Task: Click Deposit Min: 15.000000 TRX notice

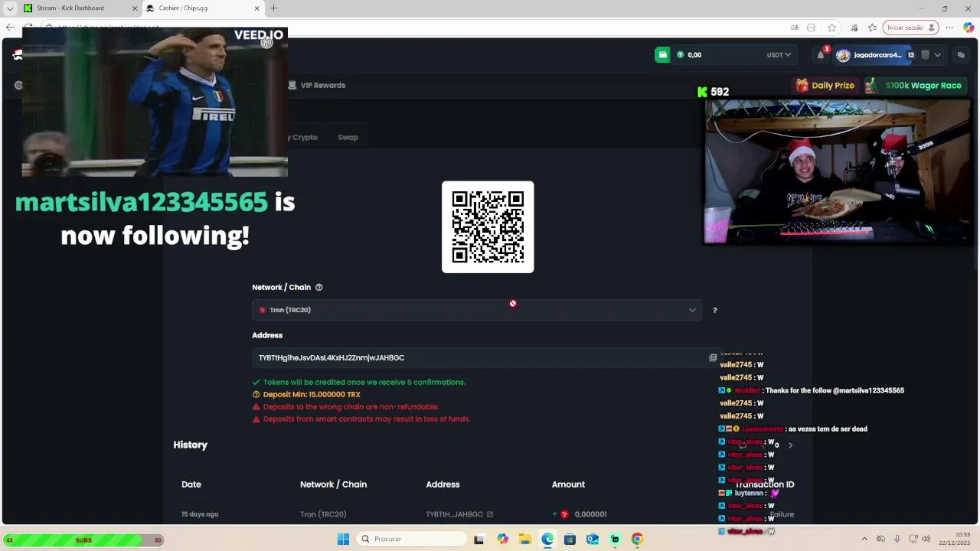Action: 312,395
